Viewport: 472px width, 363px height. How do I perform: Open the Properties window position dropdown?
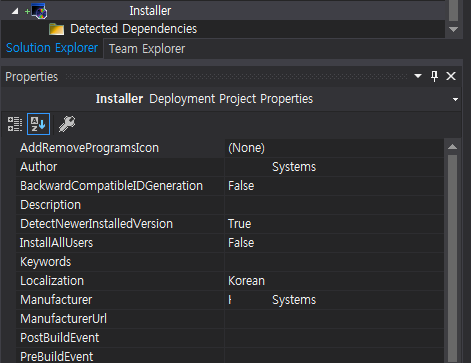418,76
